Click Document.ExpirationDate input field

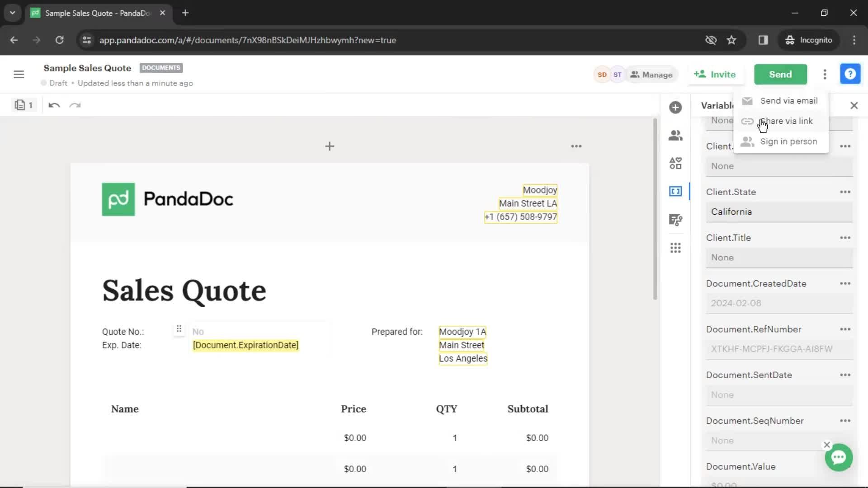click(x=245, y=345)
